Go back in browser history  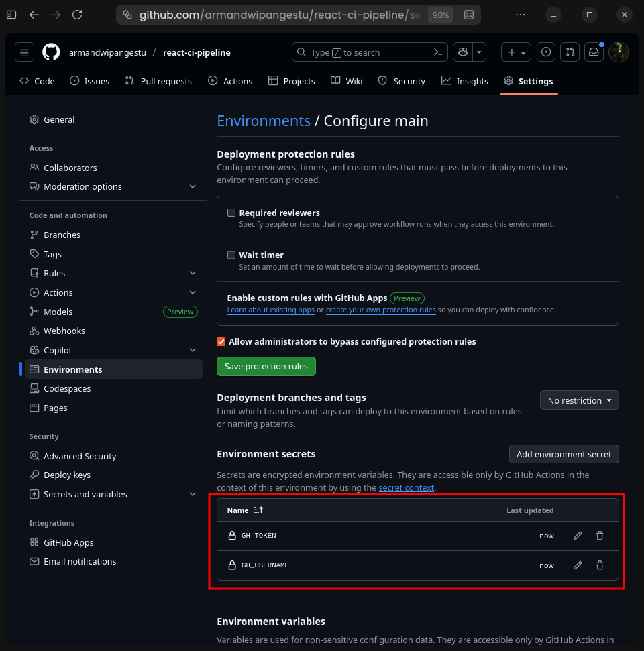coord(34,15)
